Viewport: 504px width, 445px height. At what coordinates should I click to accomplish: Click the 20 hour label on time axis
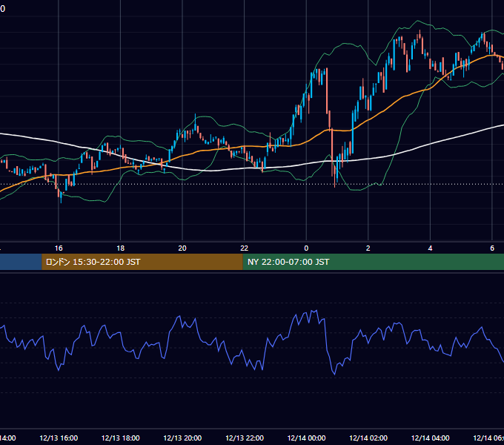(182, 248)
